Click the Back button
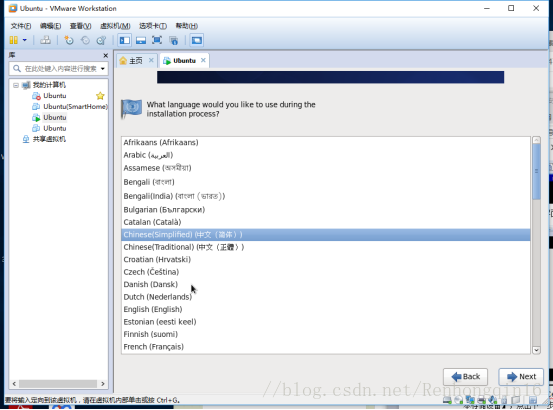The width and height of the screenshot is (553, 410). (465, 377)
